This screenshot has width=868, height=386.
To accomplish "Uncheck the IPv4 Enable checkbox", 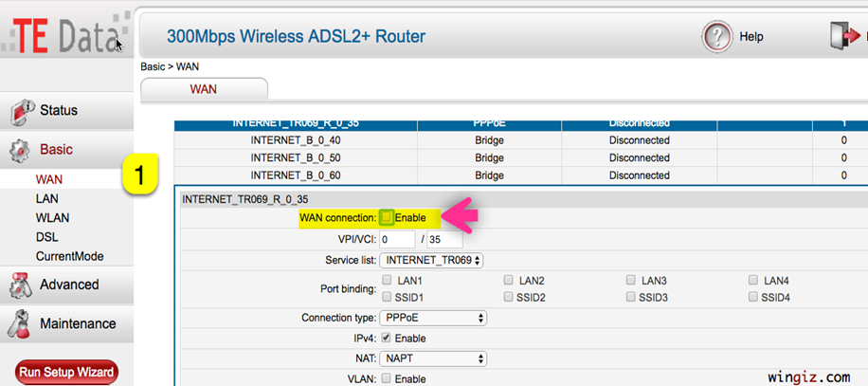I will pos(387,338).
